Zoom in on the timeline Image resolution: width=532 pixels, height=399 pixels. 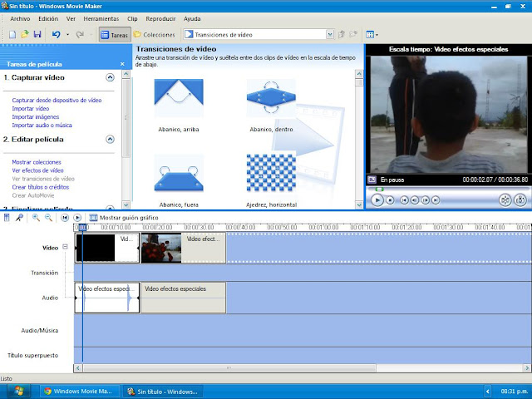[36, 218]
